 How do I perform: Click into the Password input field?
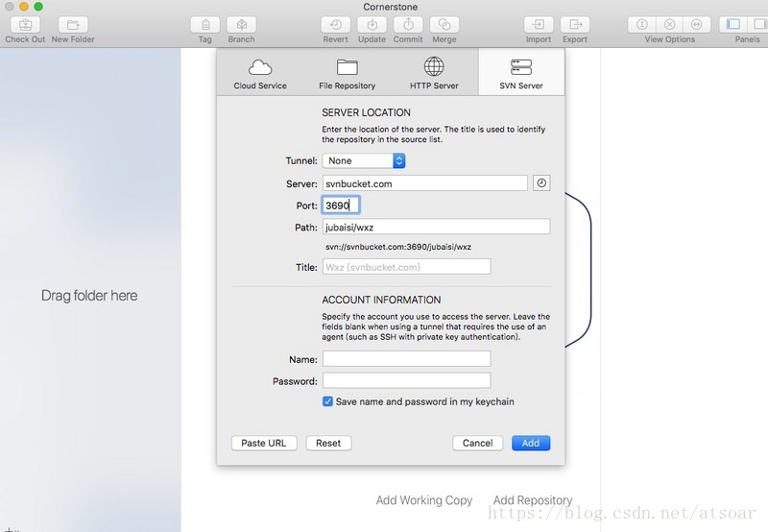click(406, 381)
